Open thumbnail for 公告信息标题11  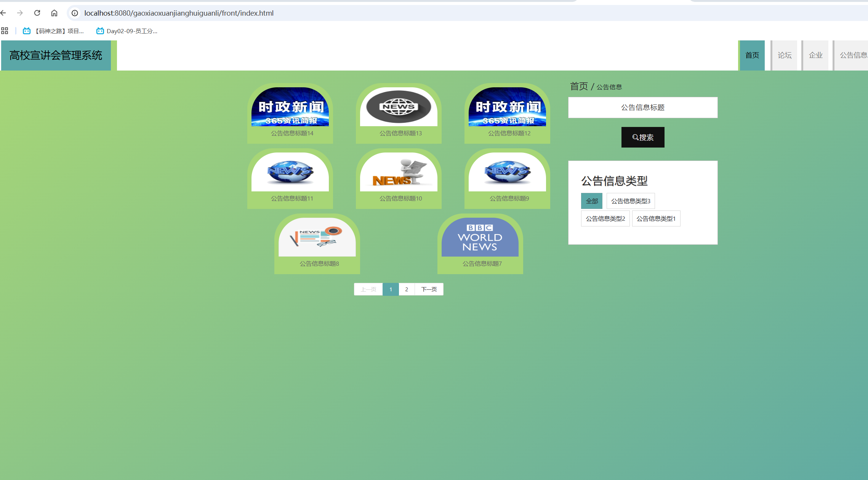(290, 172)
